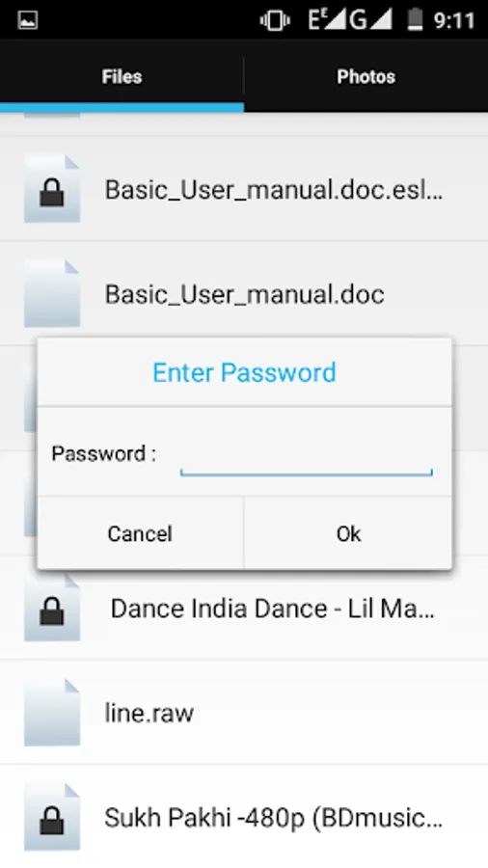Open the line.raw file entry
This screenshot has height=868, width=488.
tap(244, 713)
